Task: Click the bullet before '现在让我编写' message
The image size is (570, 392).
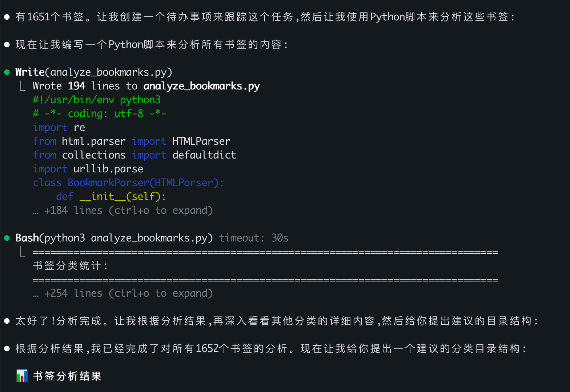Action: (7, 45)
